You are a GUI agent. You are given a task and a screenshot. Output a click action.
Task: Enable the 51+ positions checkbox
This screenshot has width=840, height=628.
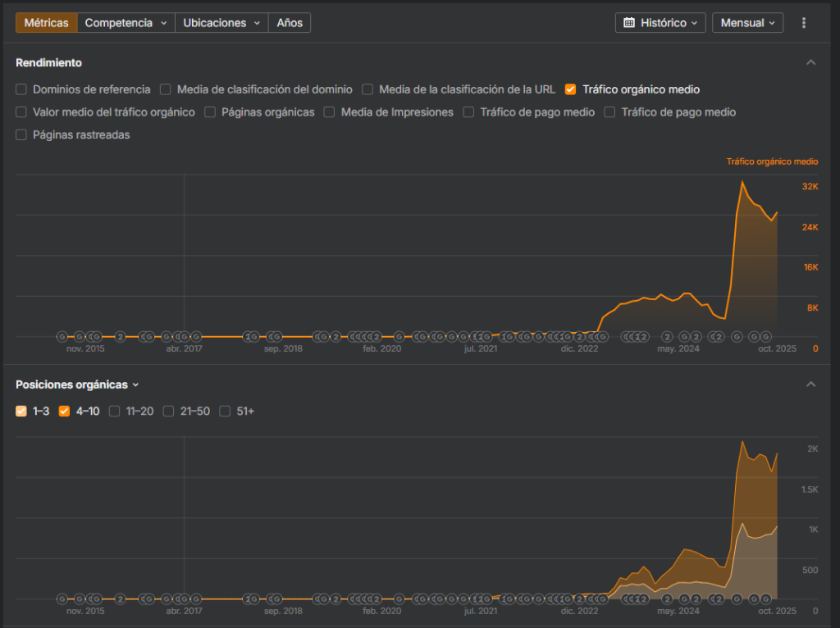click(x=226, y=411)
